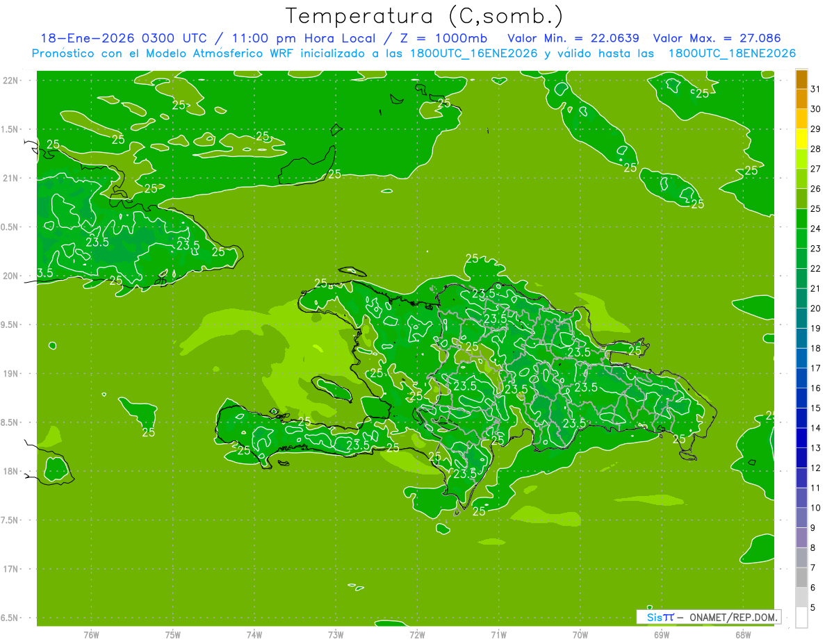Select the 'Valor Max. = 27.086' text

(717, 38)
